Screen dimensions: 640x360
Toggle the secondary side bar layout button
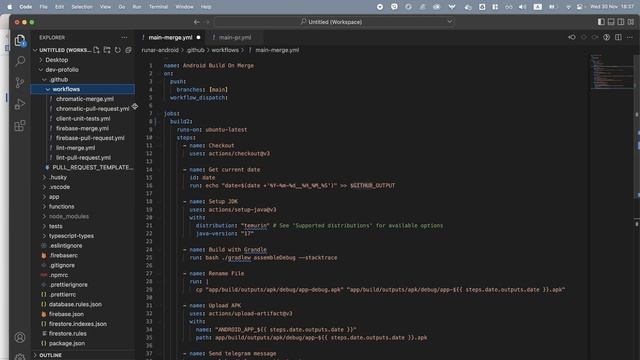pyautogui.click(x=620, y=22)
